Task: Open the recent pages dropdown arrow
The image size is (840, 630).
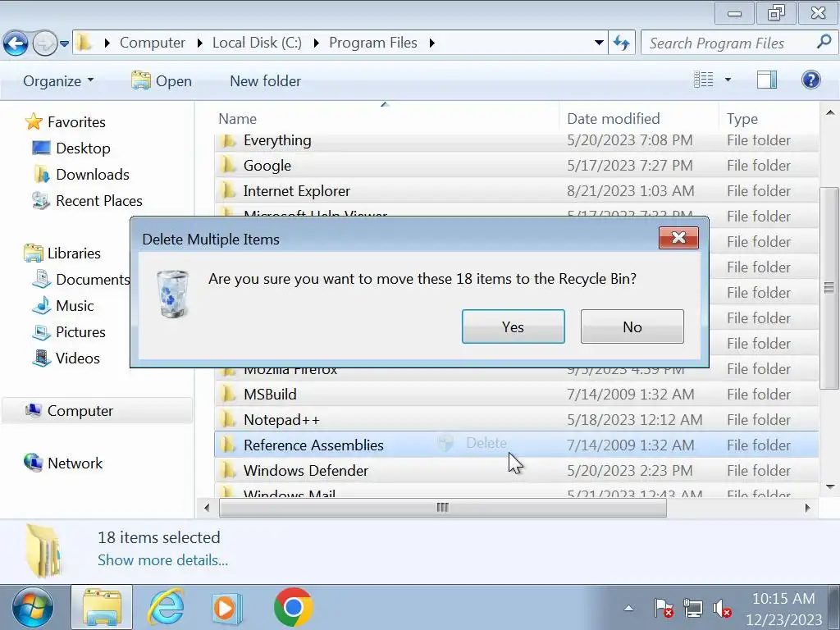Action: coord(64,43)
